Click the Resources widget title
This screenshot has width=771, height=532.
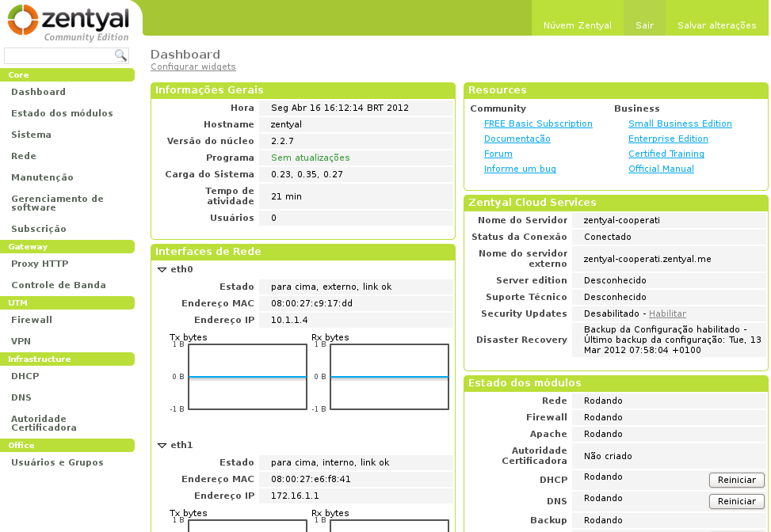pos(497,90)
